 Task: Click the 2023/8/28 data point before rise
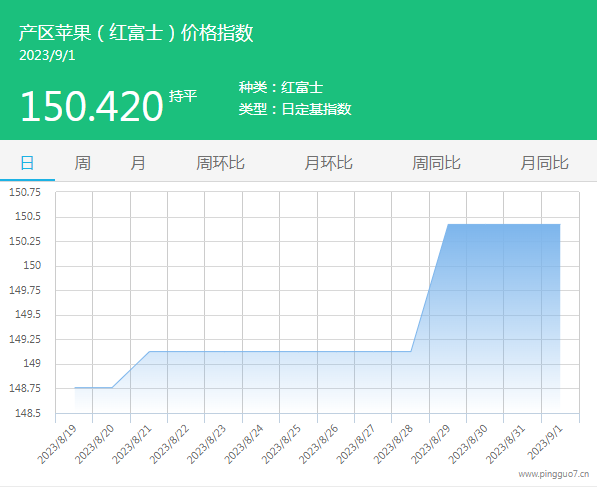click(x=411, y=351)
